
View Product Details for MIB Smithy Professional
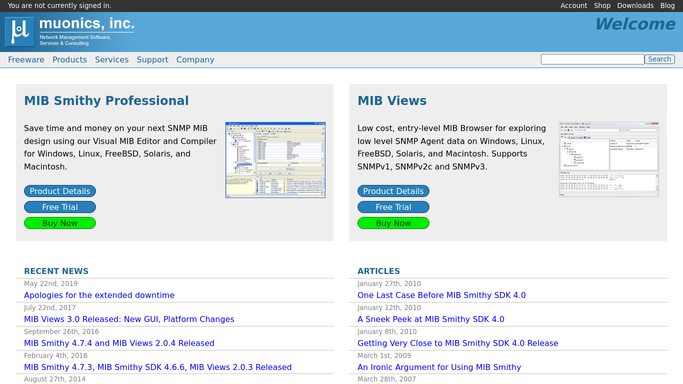[x=60, y=191]
